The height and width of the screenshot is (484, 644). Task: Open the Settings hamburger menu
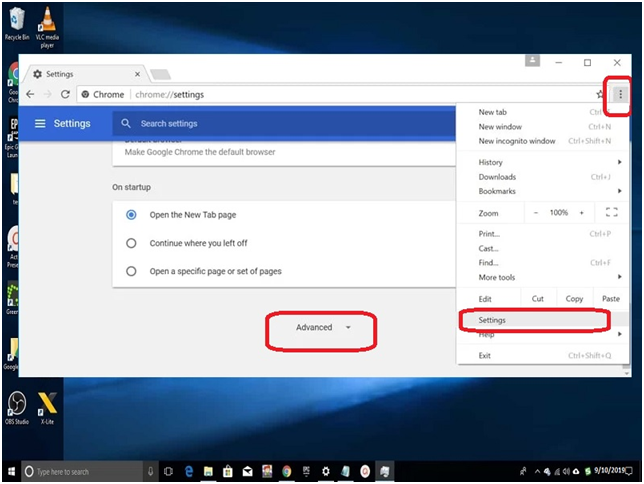click(40, 124)
